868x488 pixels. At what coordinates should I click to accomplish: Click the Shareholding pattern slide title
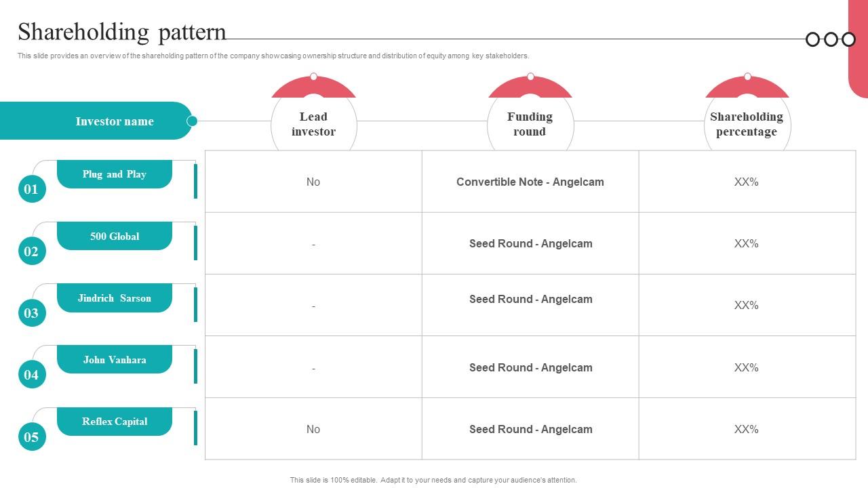[x=122, y=32]
